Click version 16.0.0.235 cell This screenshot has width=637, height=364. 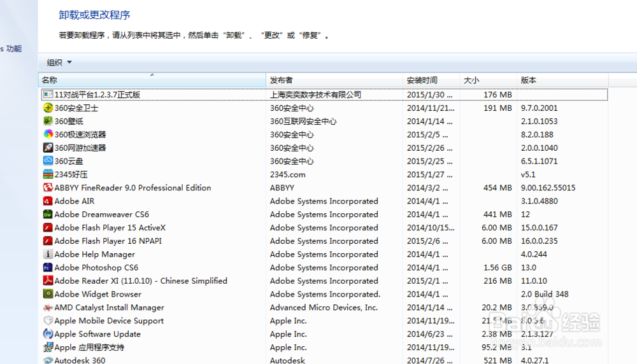click(539, 241)
